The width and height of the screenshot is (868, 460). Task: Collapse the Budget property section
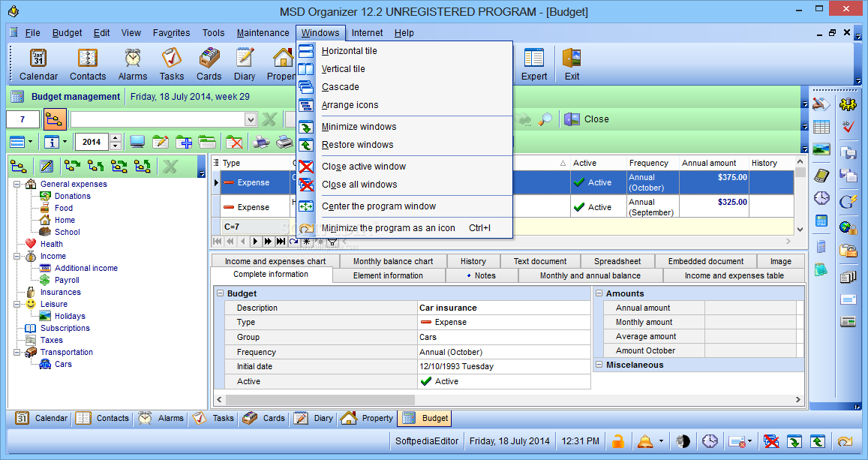[x=221, y=293]
